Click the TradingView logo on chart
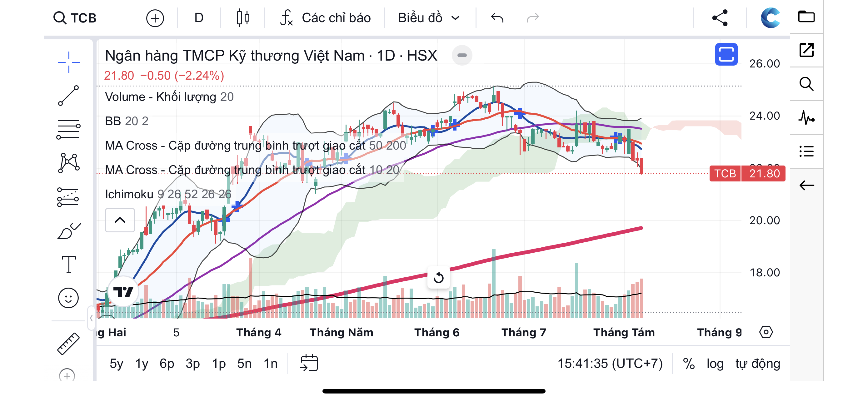 [123, 291]
